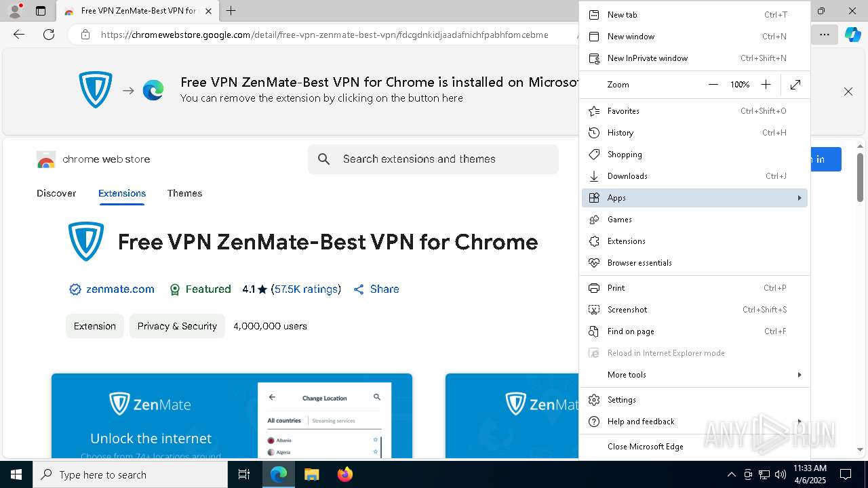Image resolution: width=868 pixels, height=488 pixels.
Task: Click the Featured badge
Action: coord(200,289)
